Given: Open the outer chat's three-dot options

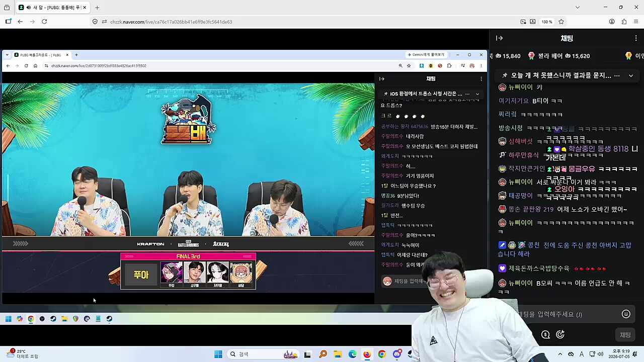Looking at the screenshot, I should (x=636, y=38).
